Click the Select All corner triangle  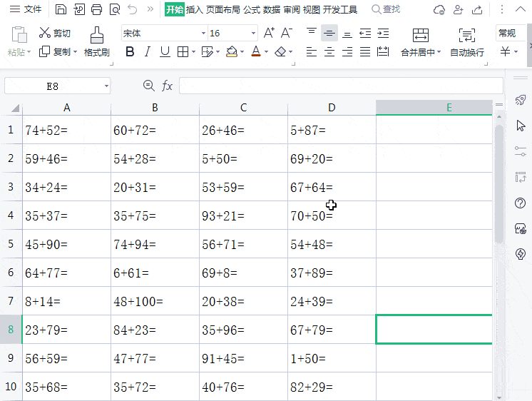tap(15, 108)
